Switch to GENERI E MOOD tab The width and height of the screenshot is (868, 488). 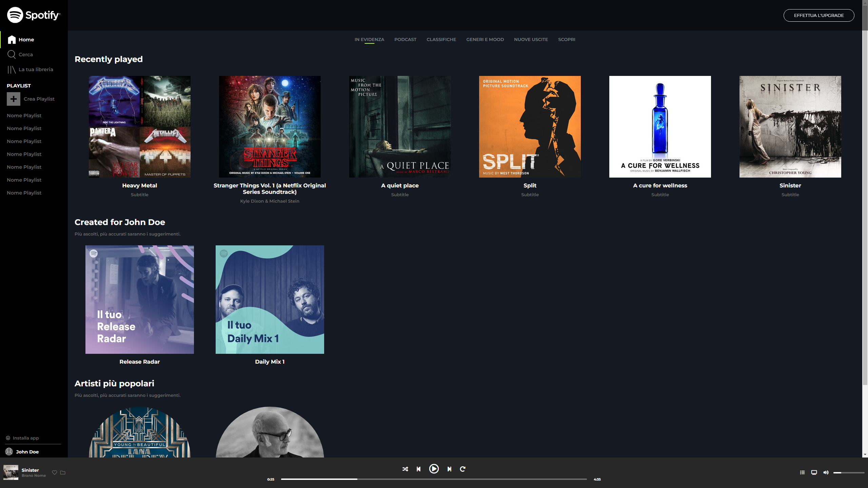pyautogui.click(x=485, y=39)
